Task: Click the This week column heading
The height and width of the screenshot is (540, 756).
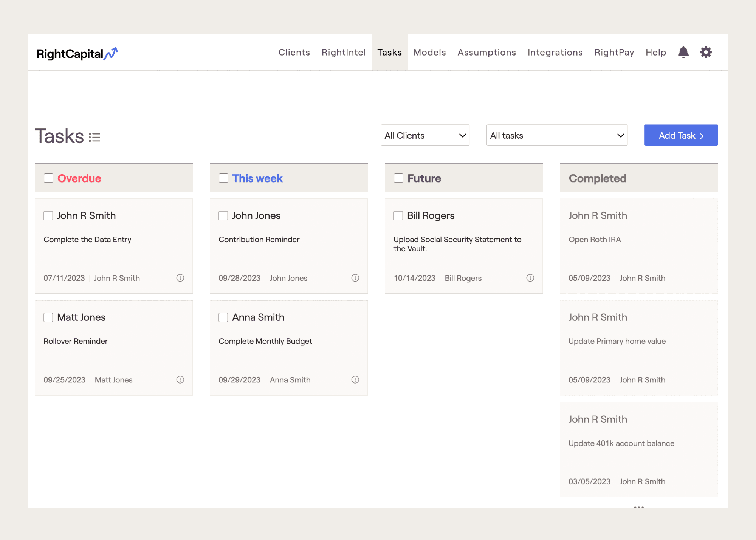Action: coord(257,178)
